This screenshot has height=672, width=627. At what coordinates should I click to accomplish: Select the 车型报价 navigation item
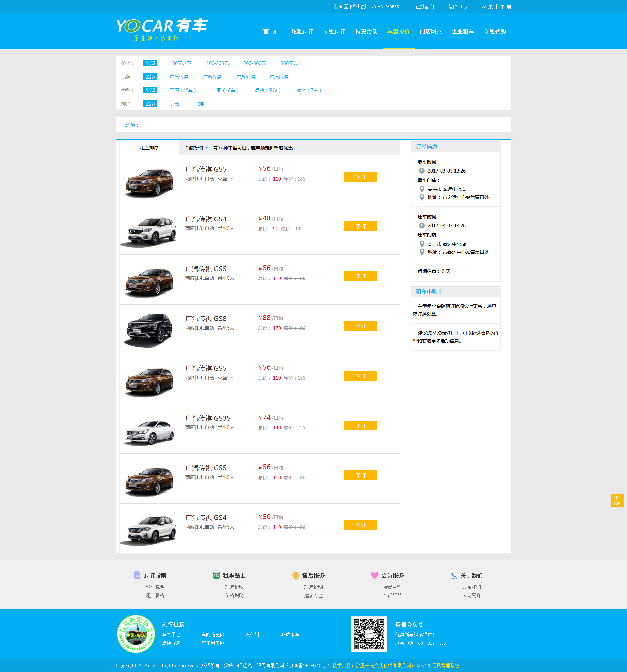coord(399,31)
